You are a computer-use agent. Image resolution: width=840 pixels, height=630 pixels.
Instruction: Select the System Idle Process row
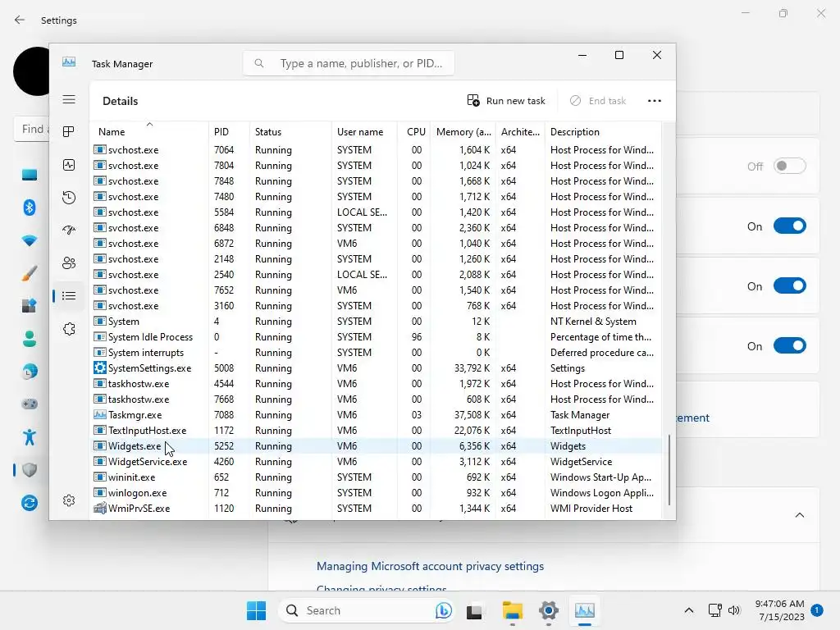point(377,337)
